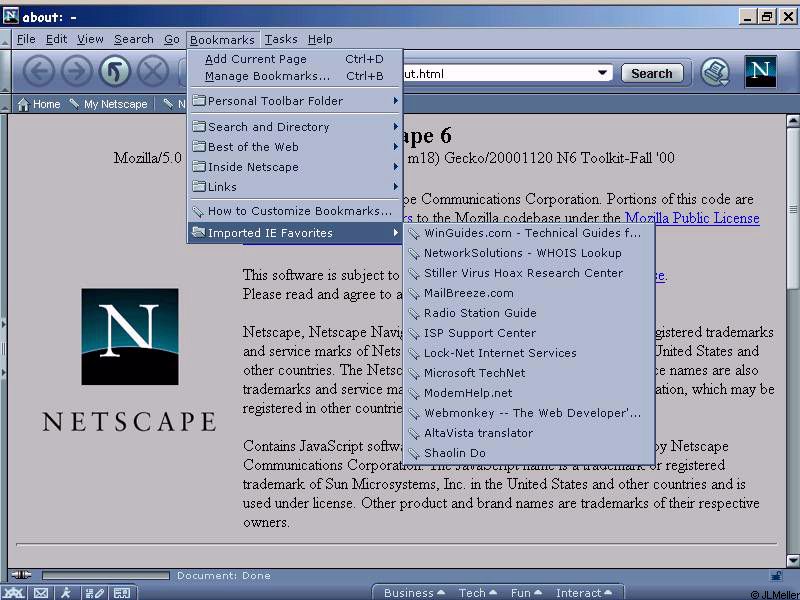Click the Search button beside the URL bar

(652, 73)
